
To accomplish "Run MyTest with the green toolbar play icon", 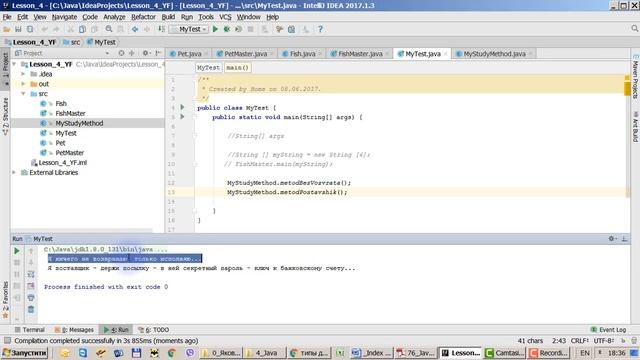I will point(215,29).
